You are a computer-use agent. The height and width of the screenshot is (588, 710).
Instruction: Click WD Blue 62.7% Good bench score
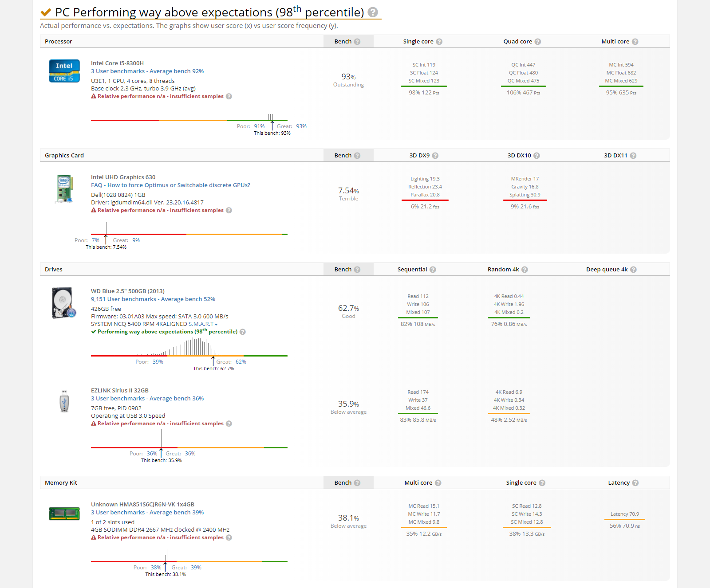pos(348,311)
